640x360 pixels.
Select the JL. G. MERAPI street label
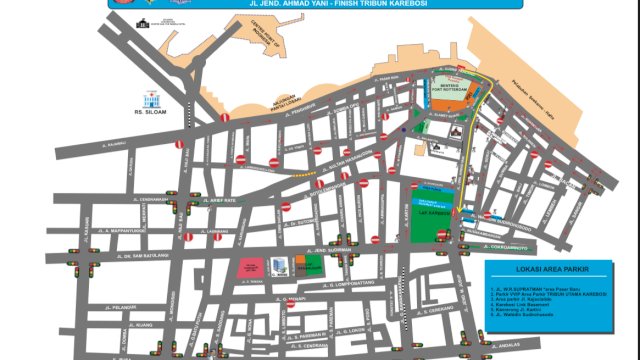tap(290, 300)
